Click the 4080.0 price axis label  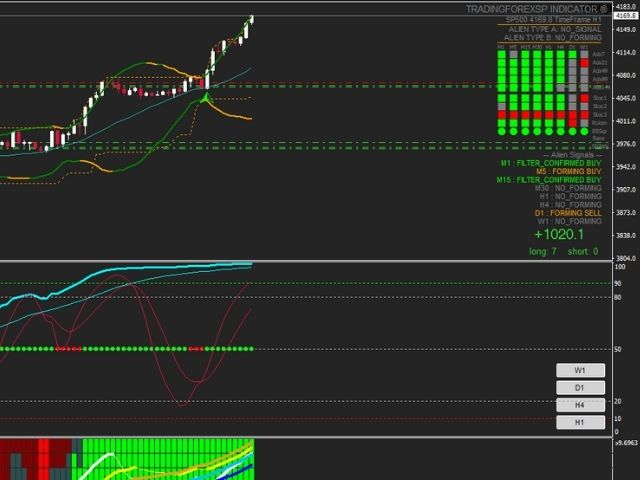tap(626, 76)
